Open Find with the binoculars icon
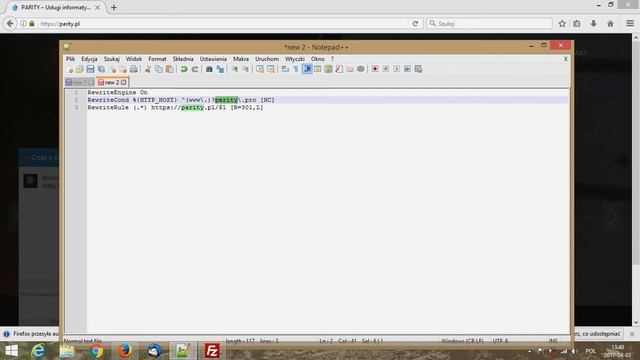This screenshot has height=360, width=640. click(209, 69)
